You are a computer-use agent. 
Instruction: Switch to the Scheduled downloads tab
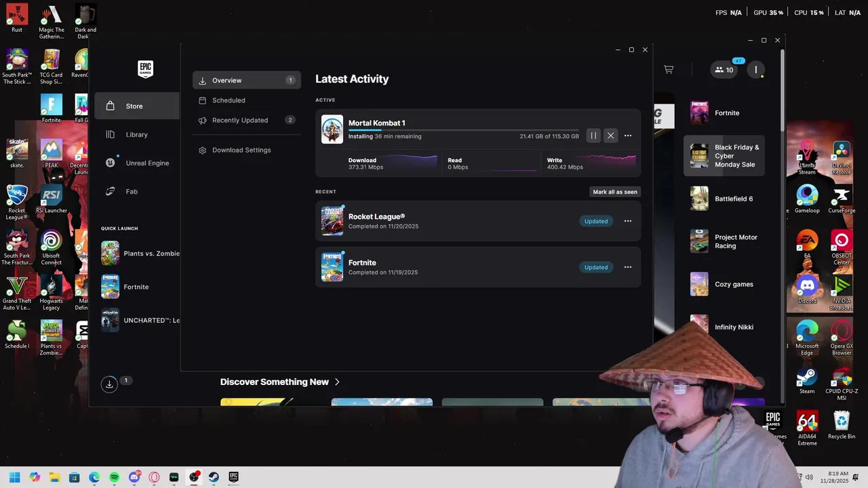[247, 100]
